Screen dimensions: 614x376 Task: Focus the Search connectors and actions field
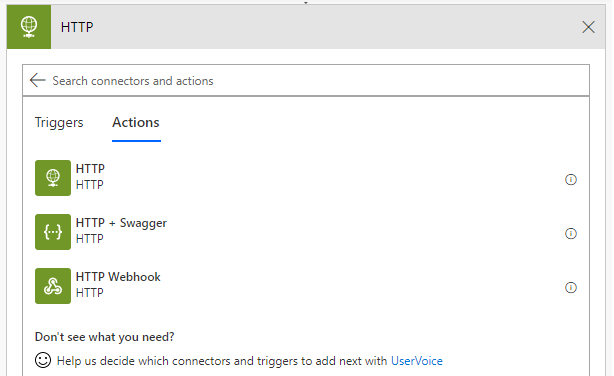[x=305, y=81]
